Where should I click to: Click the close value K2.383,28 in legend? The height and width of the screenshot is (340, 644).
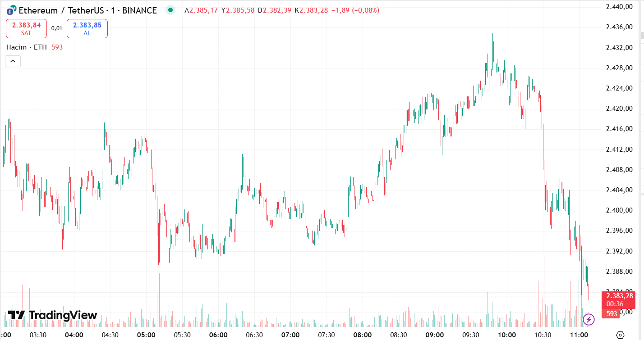point(312,10)
